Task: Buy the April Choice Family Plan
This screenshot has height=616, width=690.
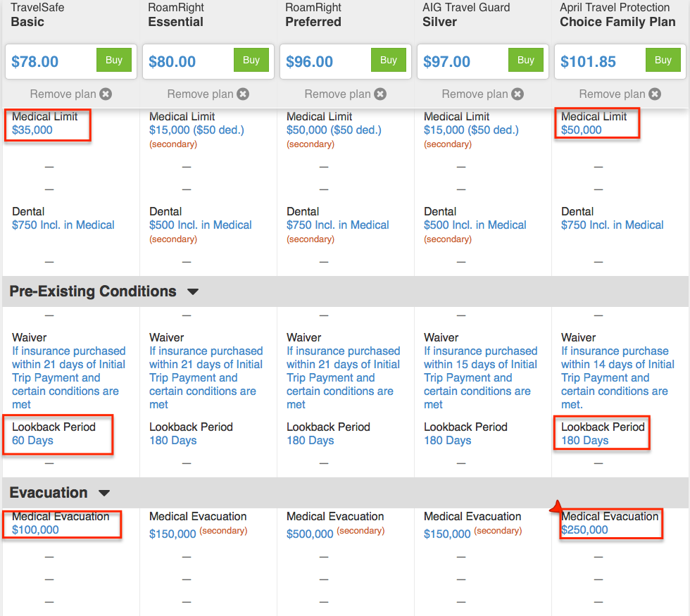Action: coord(663,60)
